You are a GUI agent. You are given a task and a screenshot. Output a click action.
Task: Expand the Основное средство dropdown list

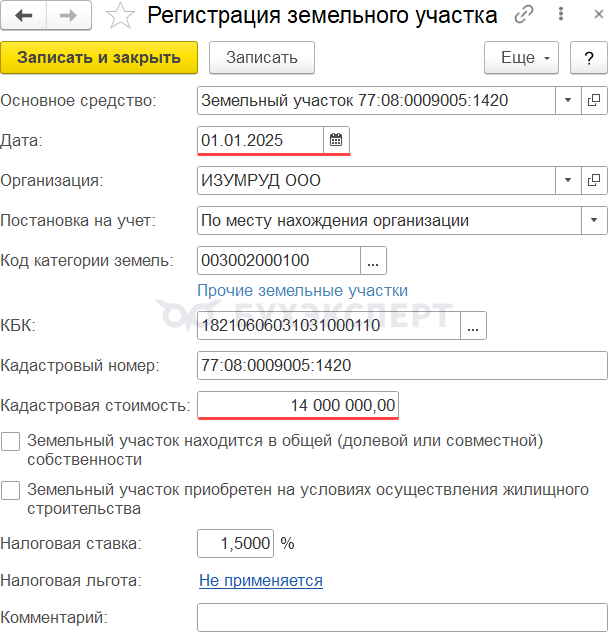(568, 100)
